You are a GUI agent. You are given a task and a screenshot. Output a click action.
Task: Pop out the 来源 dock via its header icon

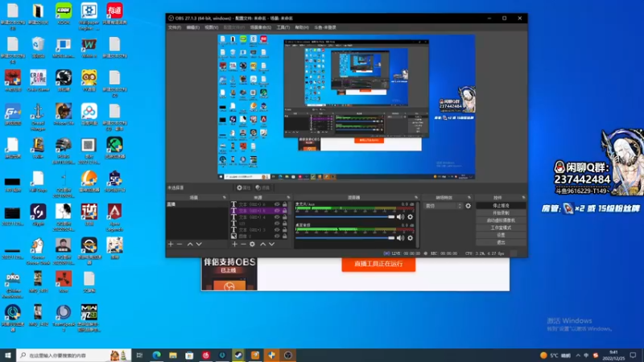(x=288, y=198)
